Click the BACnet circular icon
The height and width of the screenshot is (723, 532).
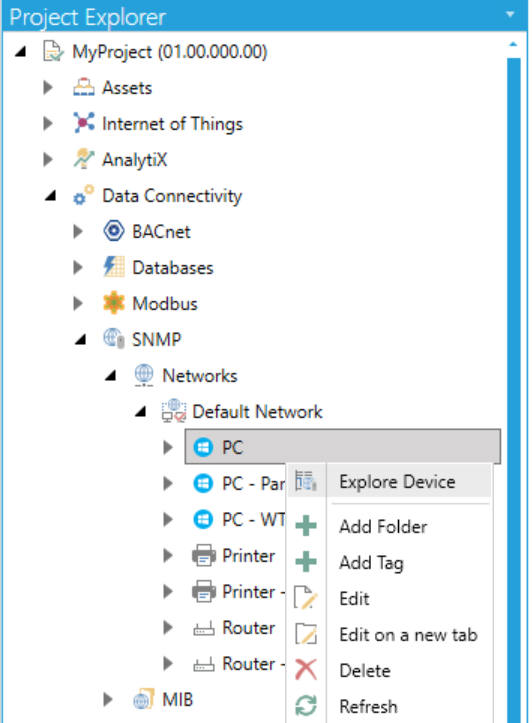113,231
